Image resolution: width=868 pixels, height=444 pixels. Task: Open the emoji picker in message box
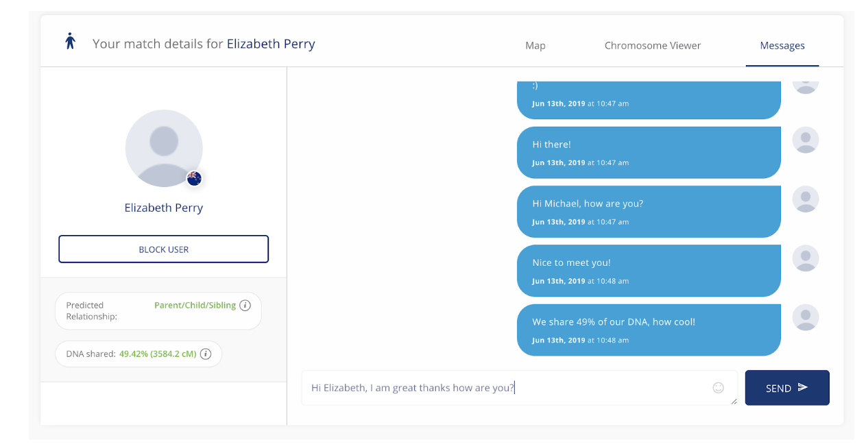tap(718, 388)
